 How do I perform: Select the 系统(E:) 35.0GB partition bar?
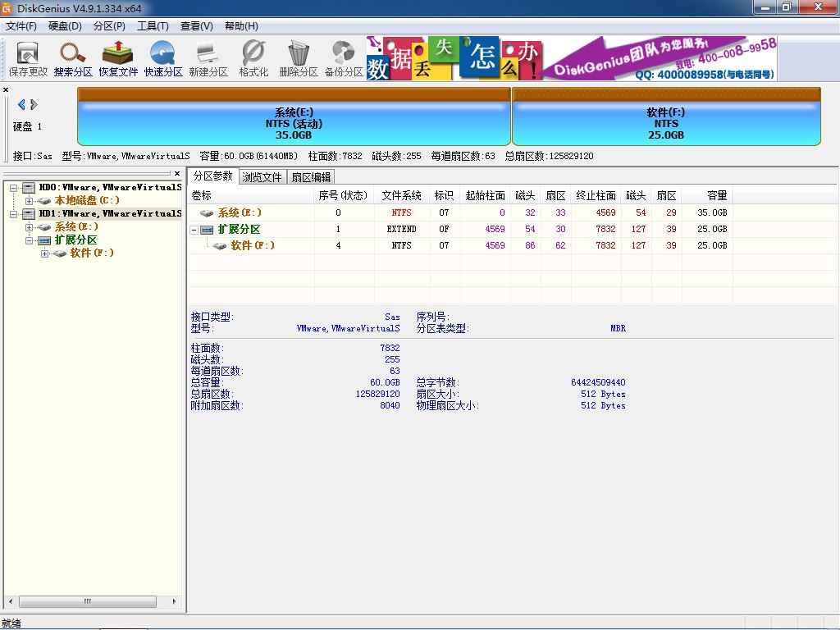pos(294,116)
